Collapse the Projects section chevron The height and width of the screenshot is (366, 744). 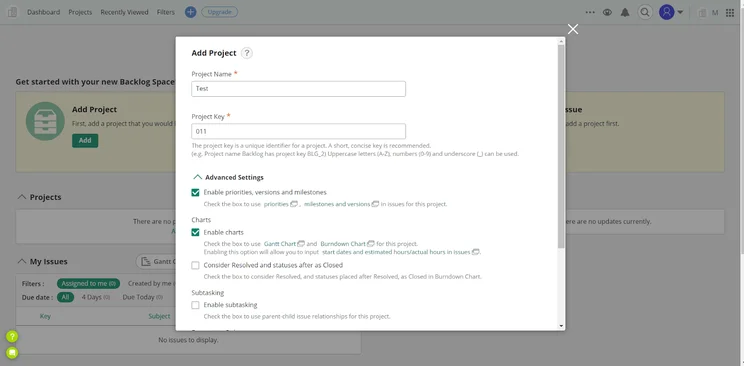22,197
